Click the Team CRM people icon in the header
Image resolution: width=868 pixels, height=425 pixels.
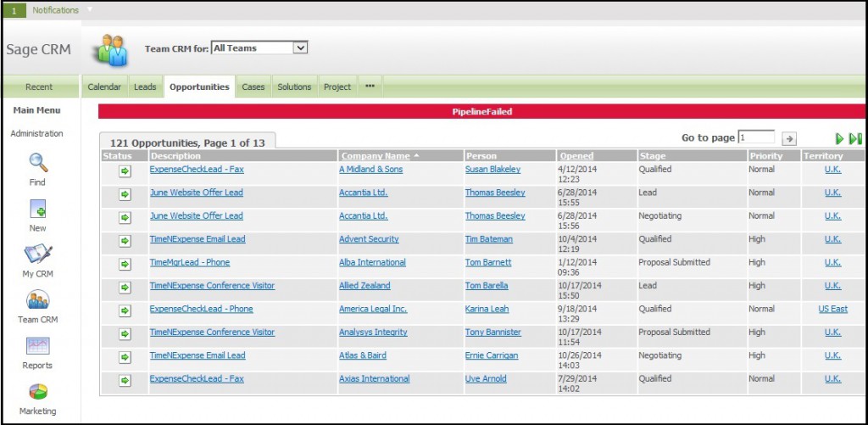(109, 50)
